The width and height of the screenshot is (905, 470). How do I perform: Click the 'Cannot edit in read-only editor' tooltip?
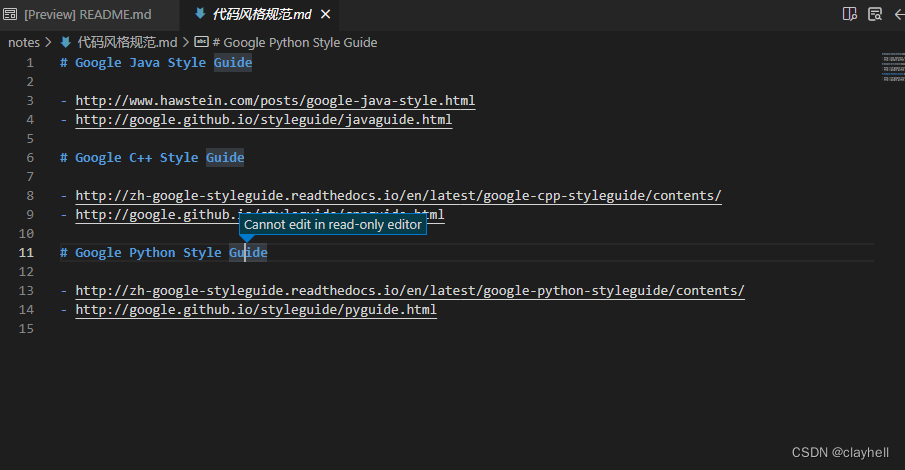point(333,225)
